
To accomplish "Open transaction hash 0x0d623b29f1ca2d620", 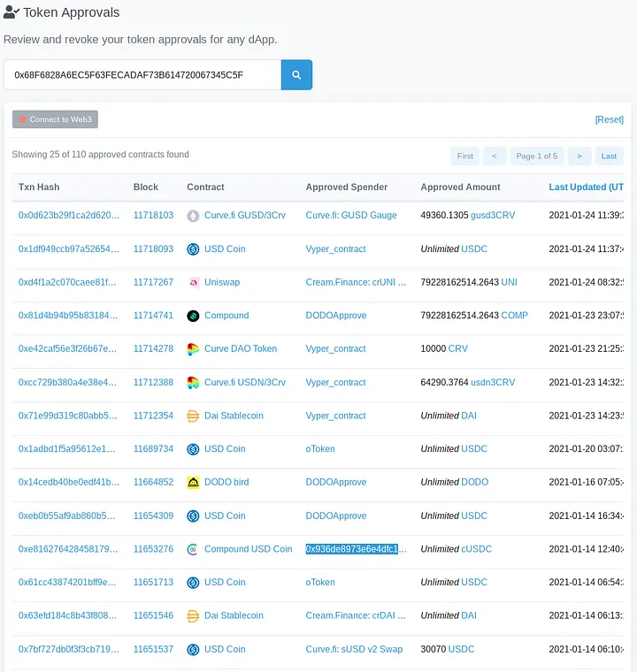I will pos(68,216).
